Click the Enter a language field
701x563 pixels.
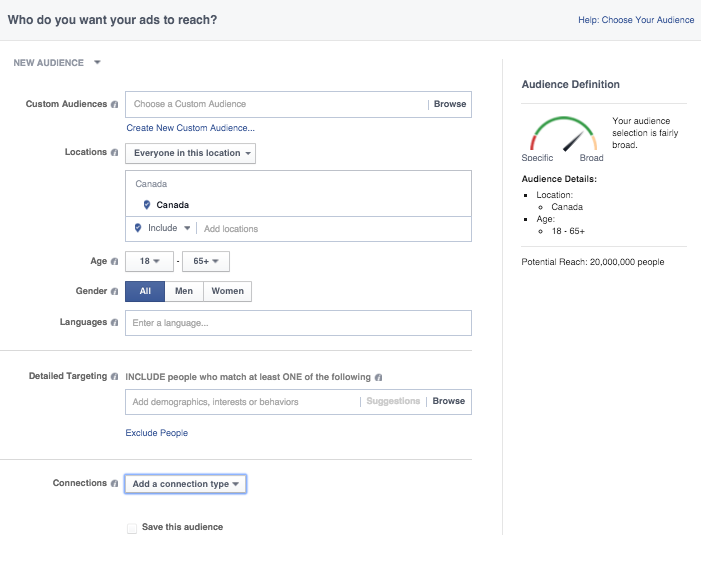298,323
